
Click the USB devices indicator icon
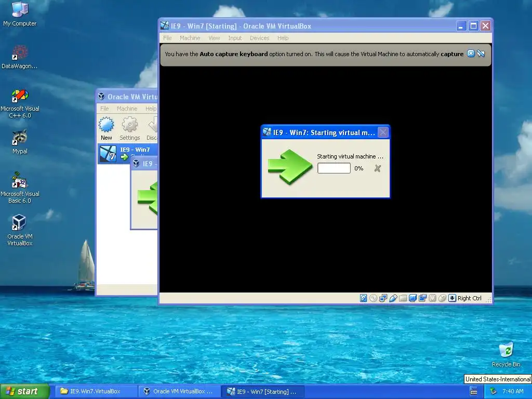(393, 298)
